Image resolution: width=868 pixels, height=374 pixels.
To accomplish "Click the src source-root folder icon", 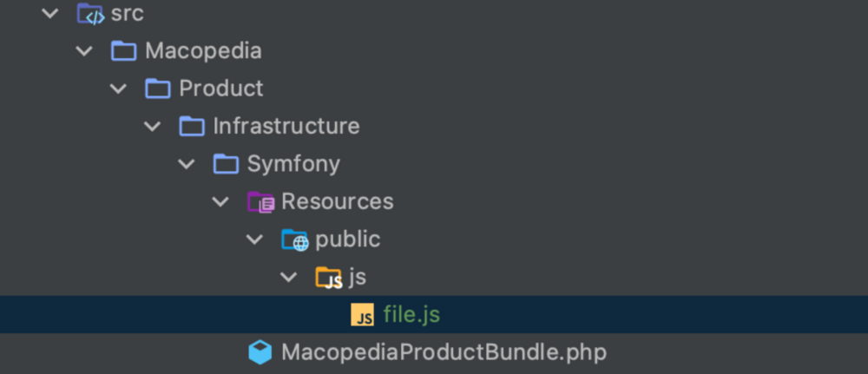I will tap(89, 14).
